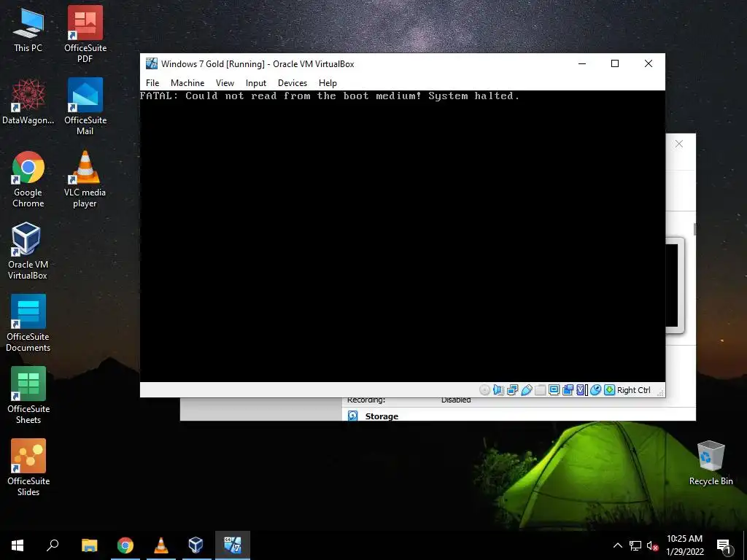Click the display indicator in VM status bar
Image resolution: width=747 pixels, height=560 pixels.
tap(554, 391)
